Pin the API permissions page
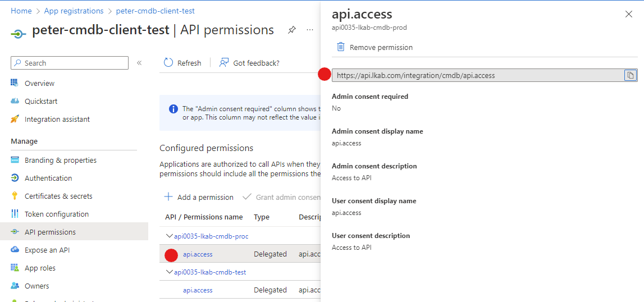Viewport: 644px width, 302px height. tap(292, 30)
